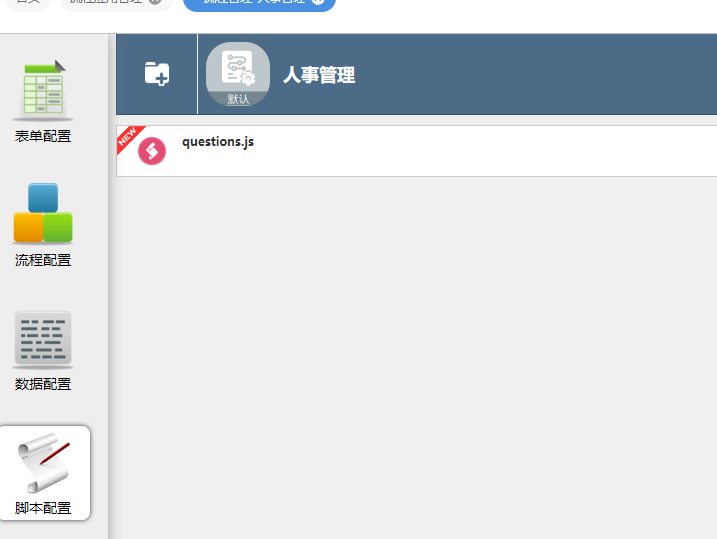The height and width of the screenshot is (539, 717).
Task: Click the 数据配置 text label
Action: point(43,384)
